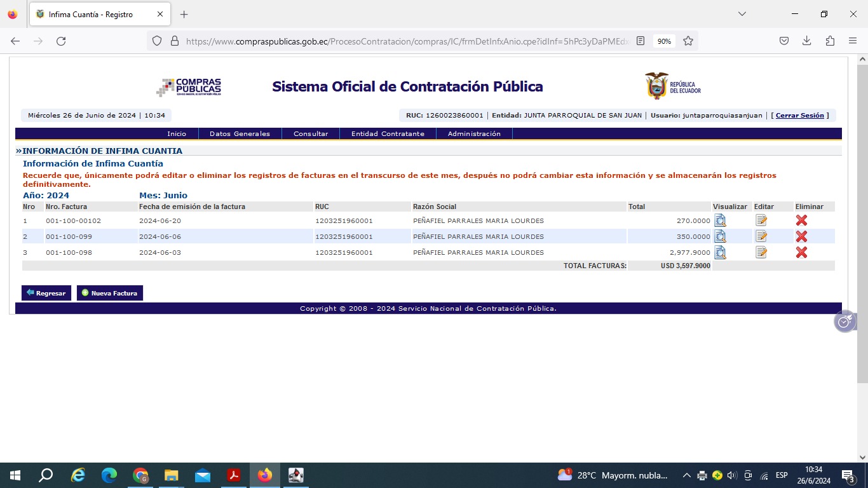The width and height of the screenshot is (868, 488).
Task: Click the Regresar button
Action: click(46, 293)
